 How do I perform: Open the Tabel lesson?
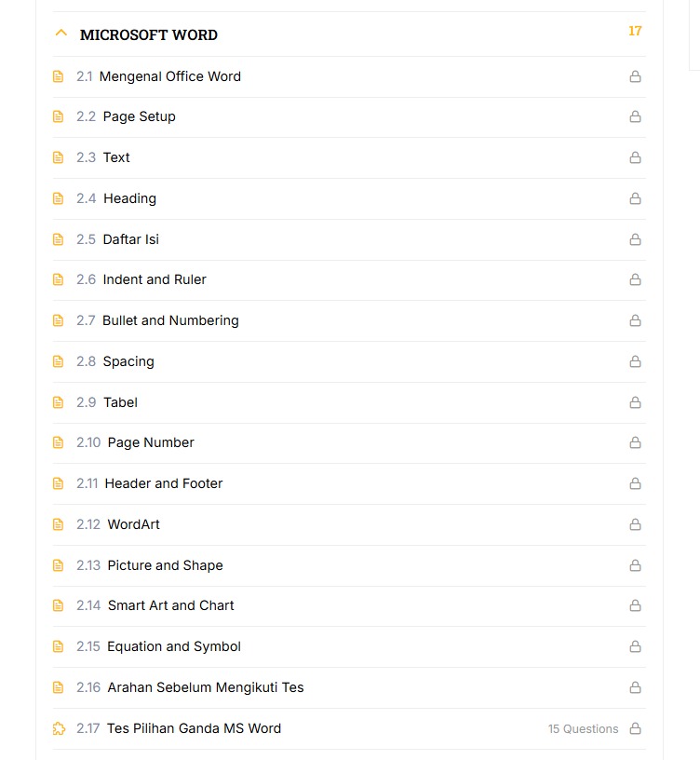(x=120, y=402)
